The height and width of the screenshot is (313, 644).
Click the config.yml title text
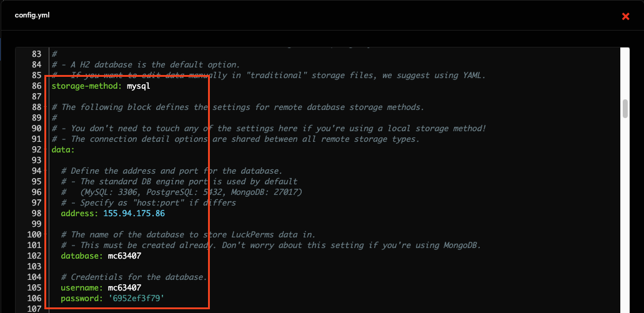(32, 15)
